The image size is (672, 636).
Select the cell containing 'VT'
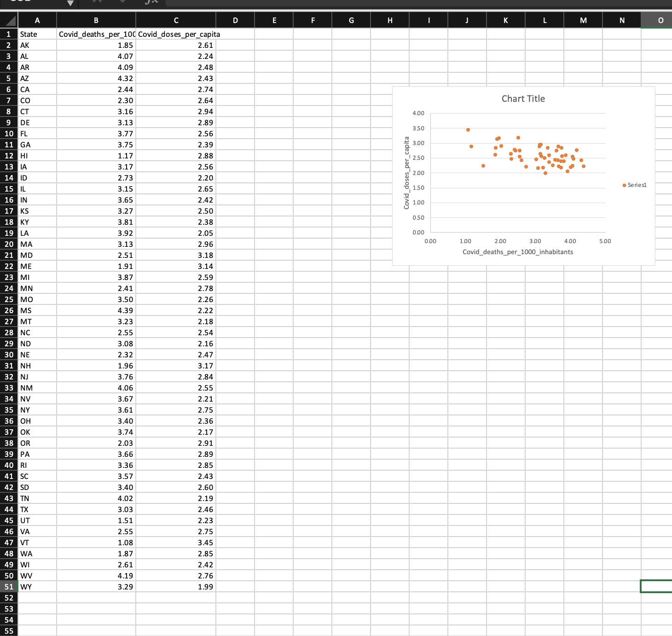(x=37, y=543)
